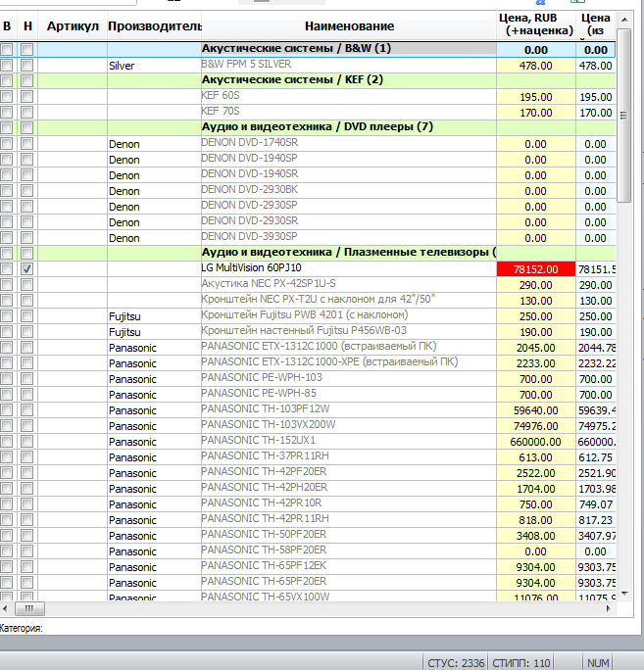This screenshot has height=670, width=644.
Task: Click the 170.00 price of KEF 70S
Action: [536, 113]
